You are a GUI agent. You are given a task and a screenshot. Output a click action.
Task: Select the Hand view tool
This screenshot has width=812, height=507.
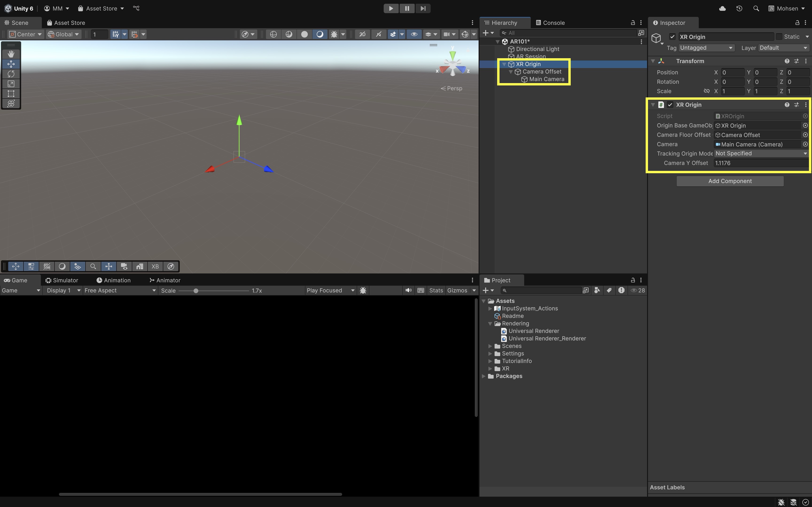coord(11,54)
